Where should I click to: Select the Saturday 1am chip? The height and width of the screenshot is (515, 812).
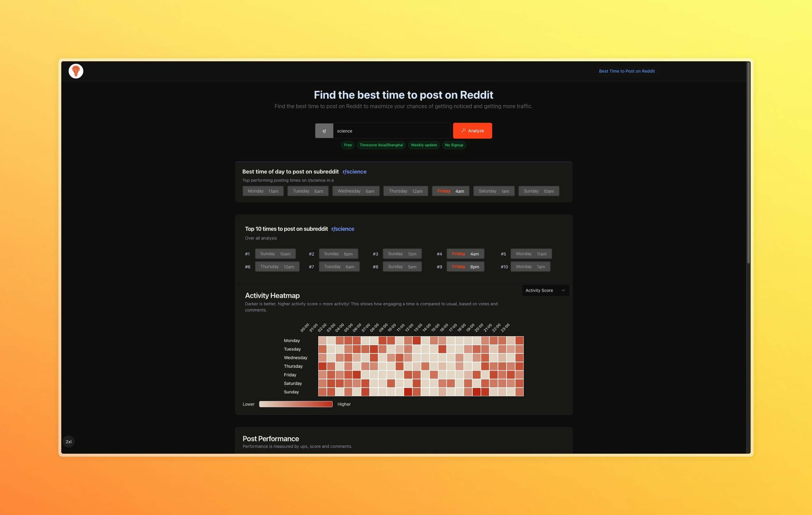494,191
